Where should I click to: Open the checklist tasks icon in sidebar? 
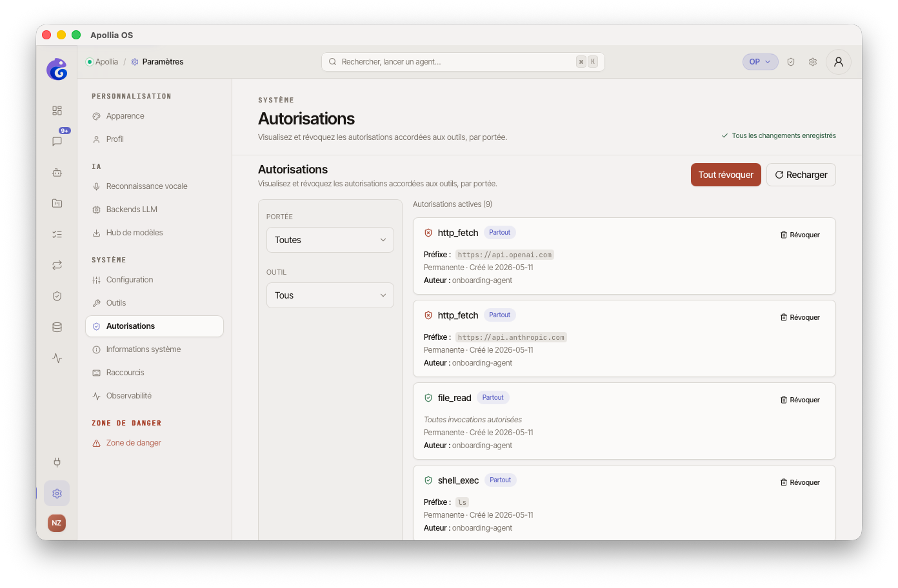pos(57,234)
